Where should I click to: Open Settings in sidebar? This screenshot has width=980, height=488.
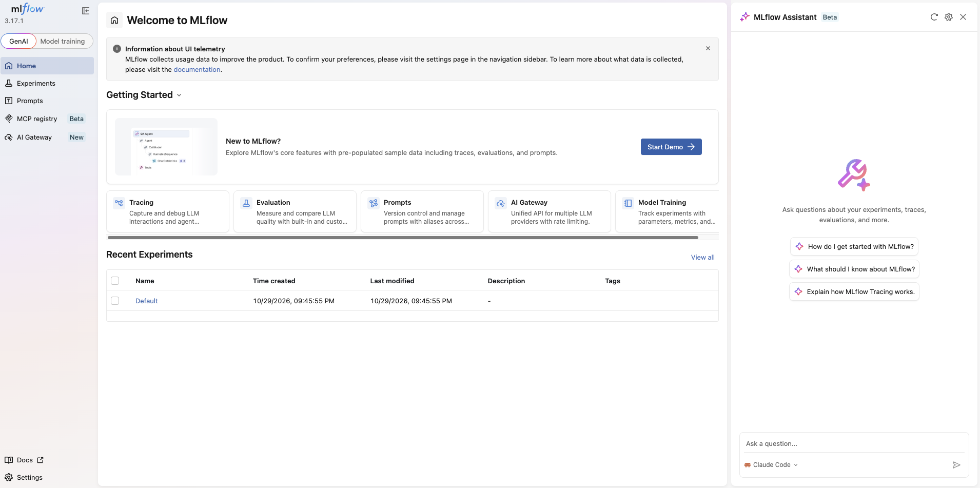47,477
